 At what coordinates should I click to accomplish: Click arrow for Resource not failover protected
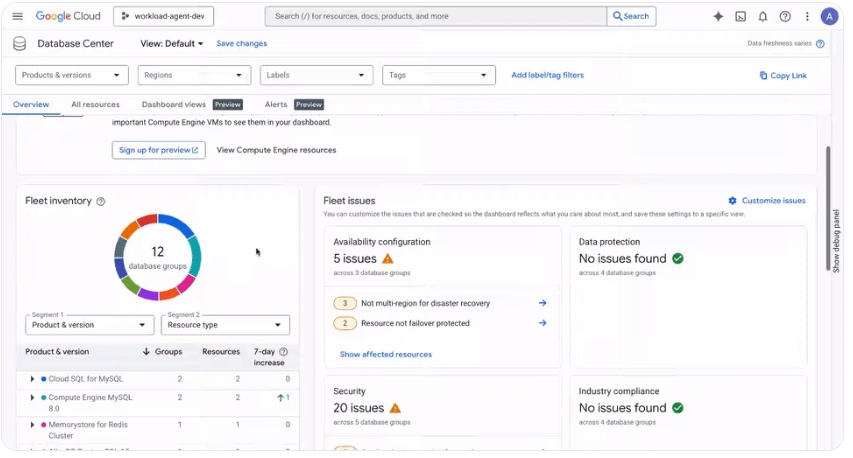542,323
